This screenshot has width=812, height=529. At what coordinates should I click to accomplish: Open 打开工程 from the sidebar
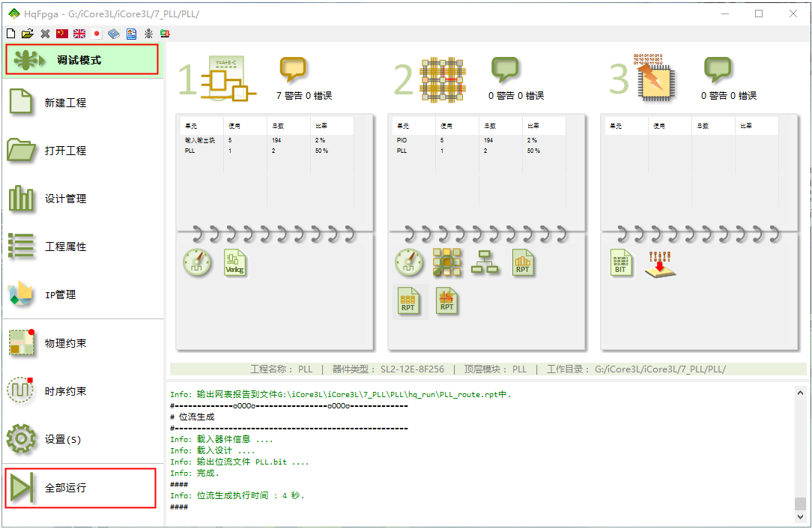[x=65, y=151]
